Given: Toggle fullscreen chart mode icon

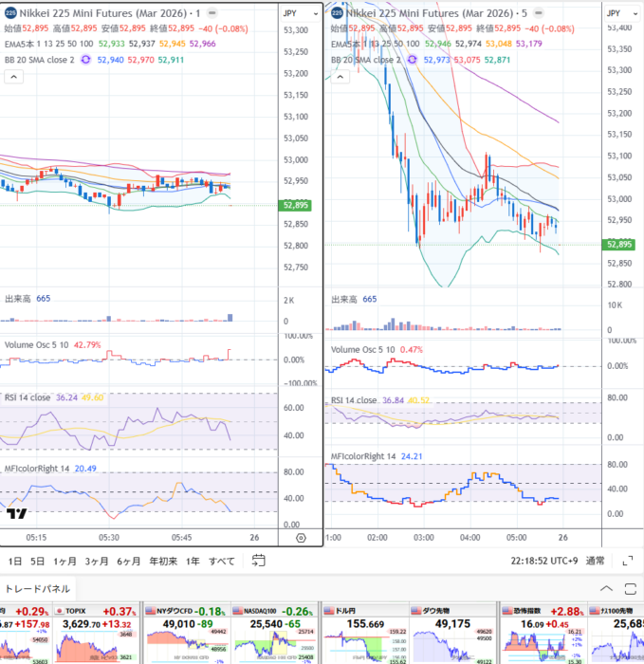Looking at the screenshot, I should click(x=626, y=561).
